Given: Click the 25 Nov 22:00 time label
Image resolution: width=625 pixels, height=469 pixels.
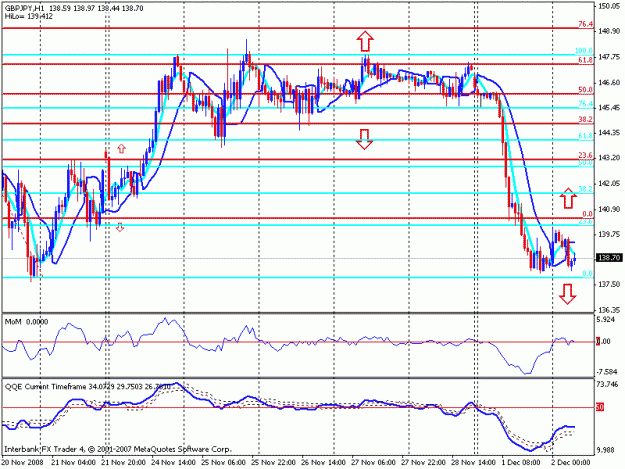Looking at the screenshot, I should pyautogui.click(x=273, y=463).
